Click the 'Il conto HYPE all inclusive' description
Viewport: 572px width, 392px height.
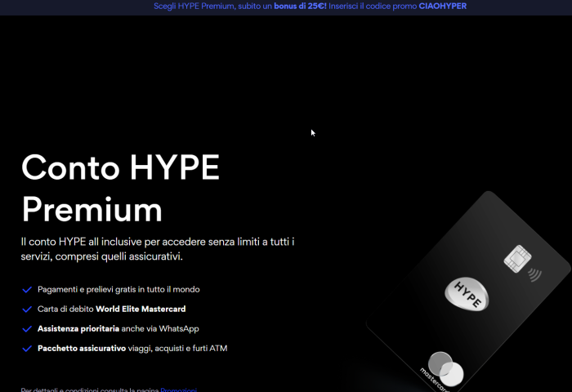[x=158, y=249]
